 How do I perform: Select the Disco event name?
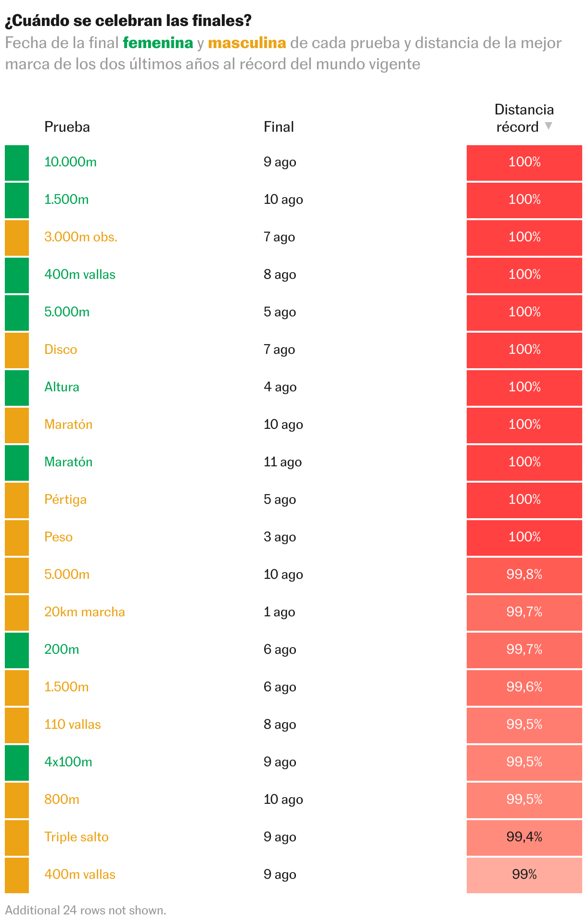(61, 350)
